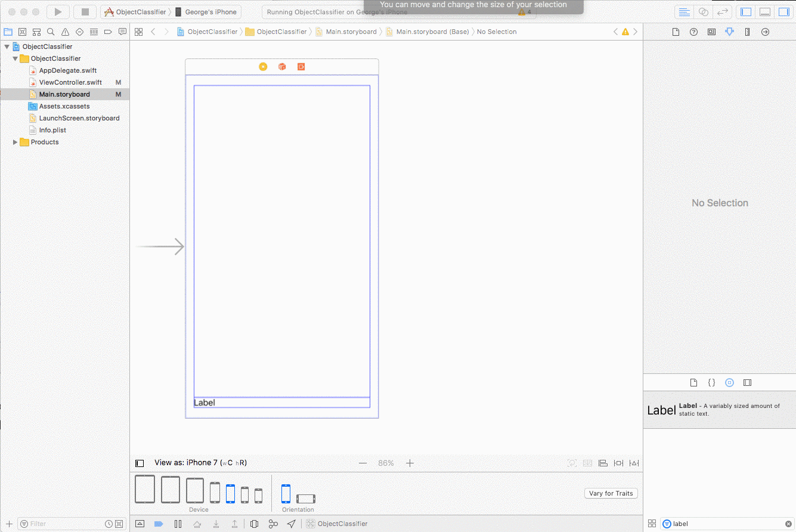The image size is (796, 532).
Task: Zoom out the storyboard canvas
Action: 363,463
